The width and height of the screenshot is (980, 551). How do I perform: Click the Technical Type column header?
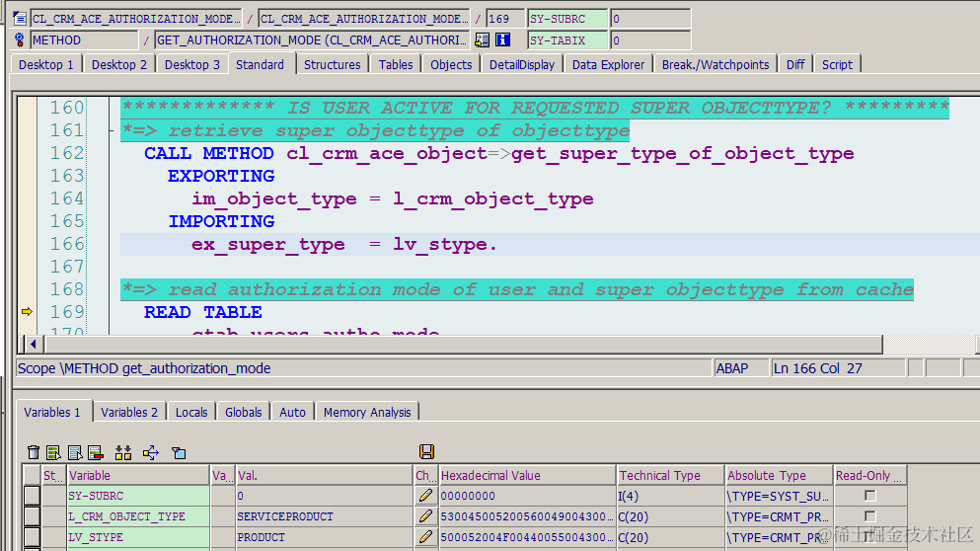(x=671, y=475)
